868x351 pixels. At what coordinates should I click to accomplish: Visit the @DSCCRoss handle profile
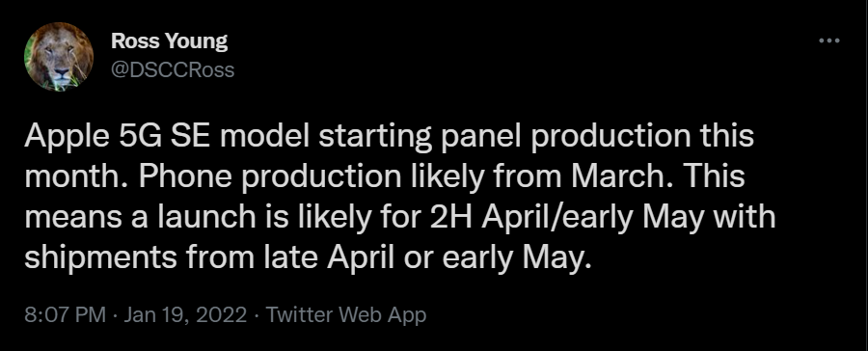(173, 70)
